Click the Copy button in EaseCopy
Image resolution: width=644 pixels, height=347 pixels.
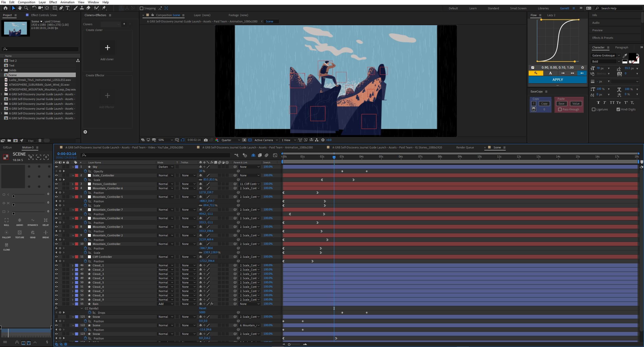coord(544,104)
